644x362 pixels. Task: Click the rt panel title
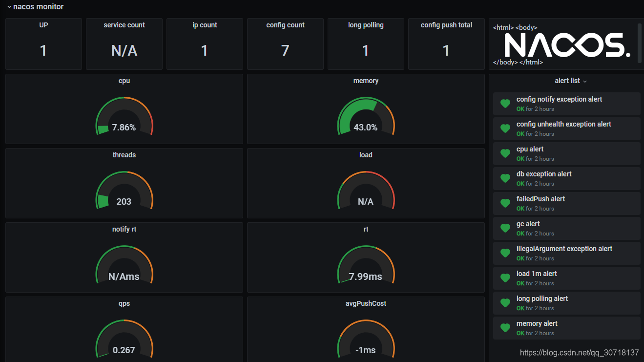[366, 229]
